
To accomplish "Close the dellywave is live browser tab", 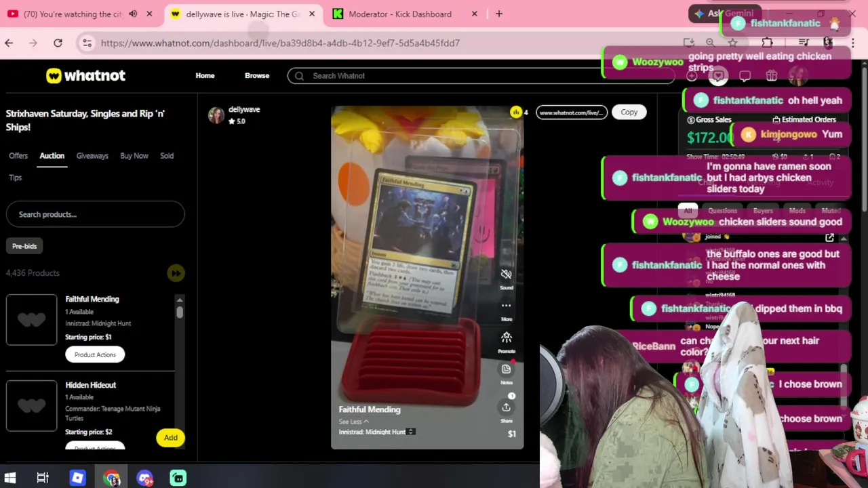I will click(x=312, y=14).
